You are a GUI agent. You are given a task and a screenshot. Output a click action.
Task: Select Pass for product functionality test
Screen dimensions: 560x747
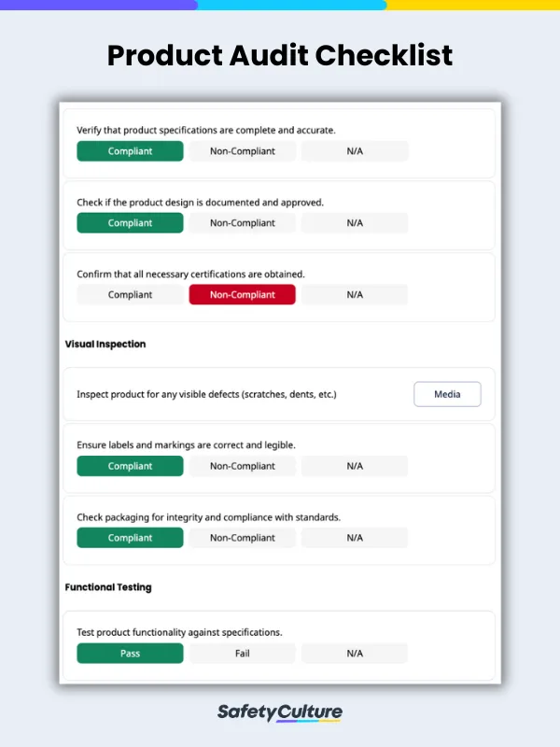[130, 654]
